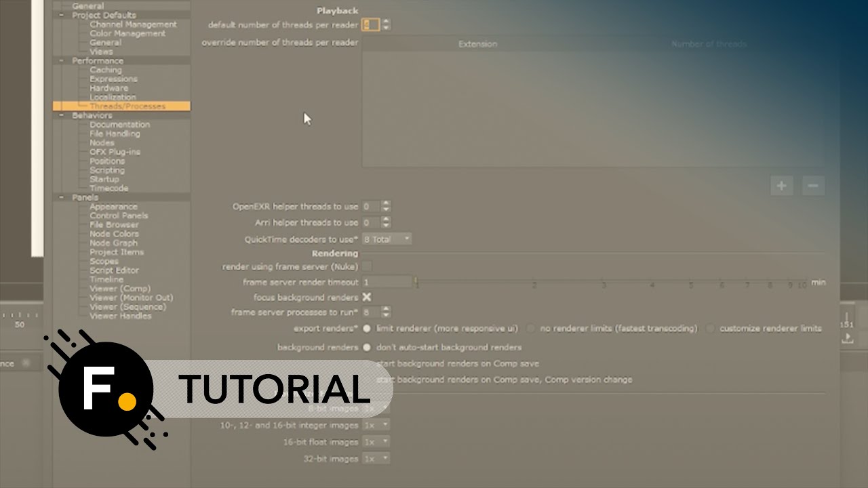Open Node Graph preferences
Viewport: 868px width, 488px height.
(113, 243)
